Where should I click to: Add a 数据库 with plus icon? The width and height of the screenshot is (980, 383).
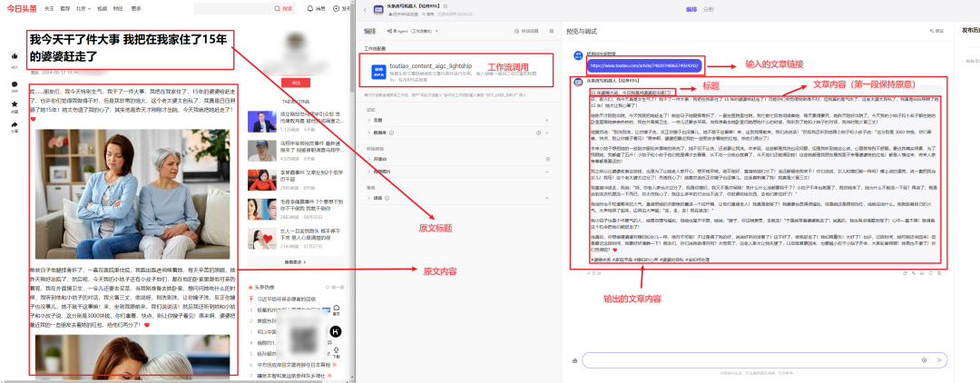(547, 133)
